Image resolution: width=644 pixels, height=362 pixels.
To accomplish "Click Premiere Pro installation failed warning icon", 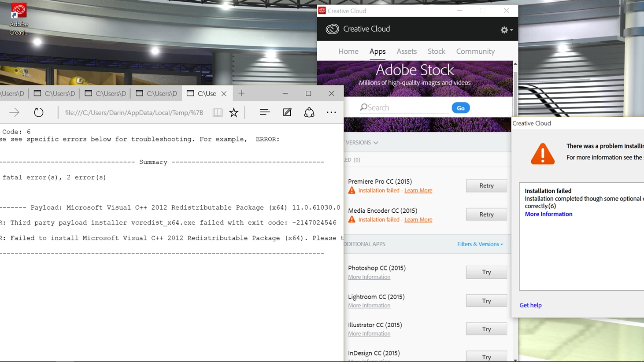I will click(x=352, y=190).
